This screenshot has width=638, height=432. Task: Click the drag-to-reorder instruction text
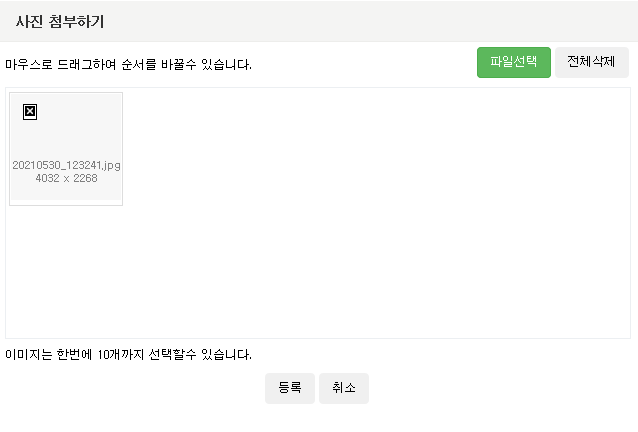pos(128,65)
